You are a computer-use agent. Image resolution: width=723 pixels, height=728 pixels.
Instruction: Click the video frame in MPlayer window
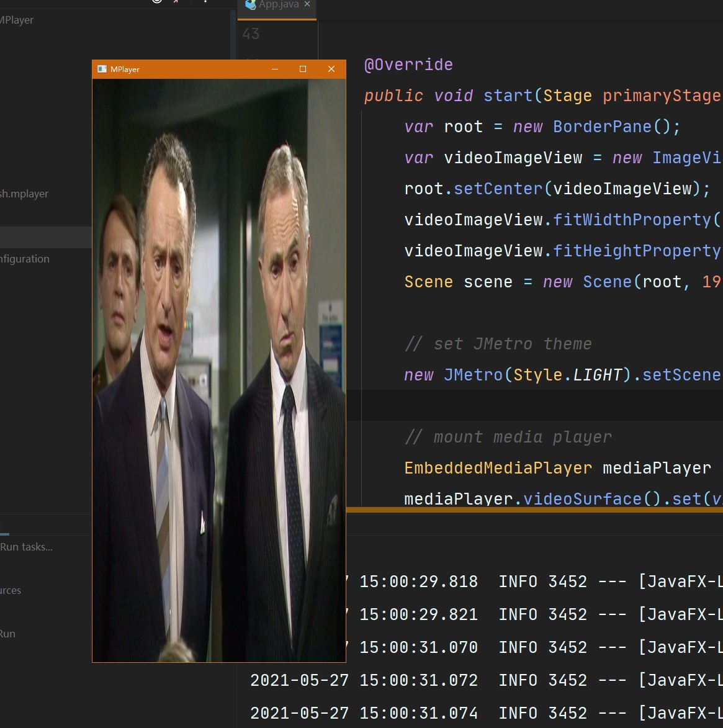(218, 370)
